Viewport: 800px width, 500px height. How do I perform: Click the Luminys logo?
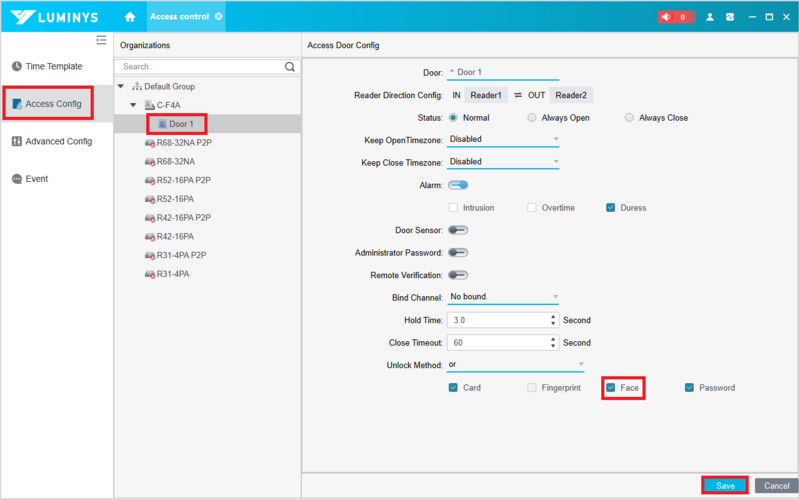[x=55, y=17]
